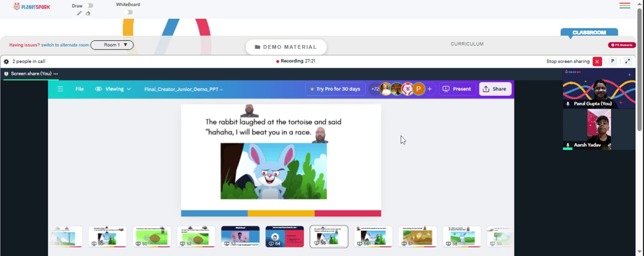Image resolution: width=644 pixels, height=256 pixels.
Task: Click the slide text about the rabbit
Action: [273, 127]
